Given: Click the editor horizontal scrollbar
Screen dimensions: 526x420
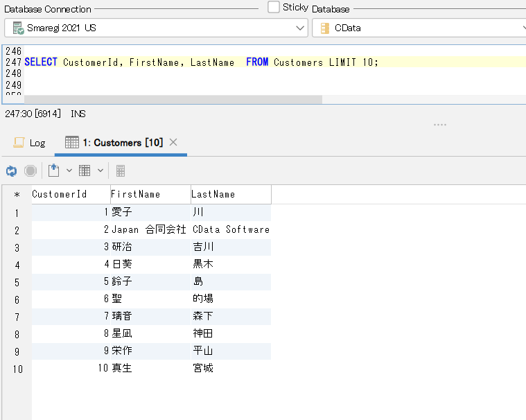Looking at the screenshot, I should click(x=173, y=99).
